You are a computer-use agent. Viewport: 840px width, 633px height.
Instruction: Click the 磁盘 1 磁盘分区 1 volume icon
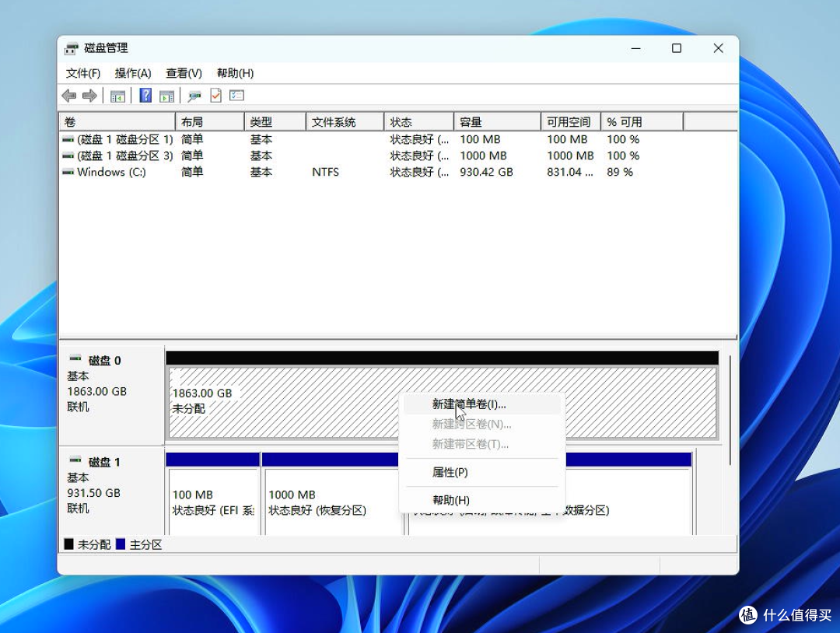68,139
